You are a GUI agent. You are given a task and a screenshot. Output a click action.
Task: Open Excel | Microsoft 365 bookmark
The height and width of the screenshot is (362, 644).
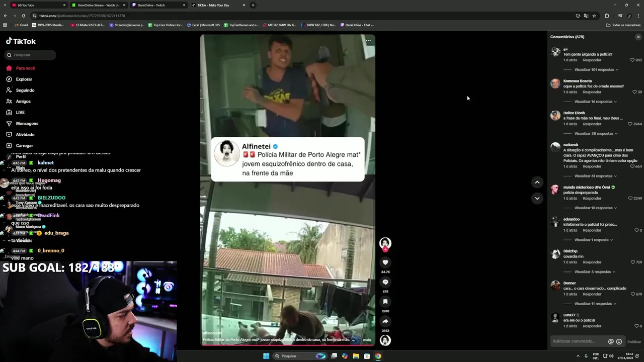point(203,25)
